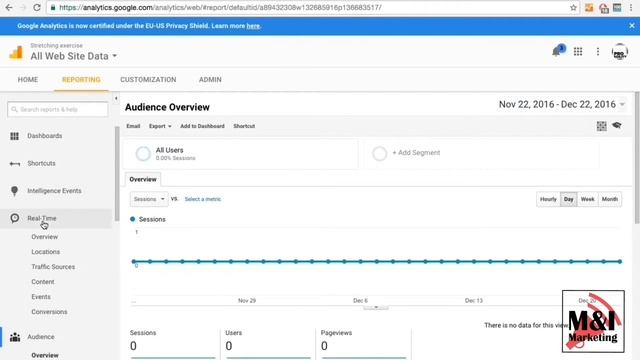Click the Chrome menu dots icon
The height and width of the screenshot is (360, 640).
(x=631, y=8)
